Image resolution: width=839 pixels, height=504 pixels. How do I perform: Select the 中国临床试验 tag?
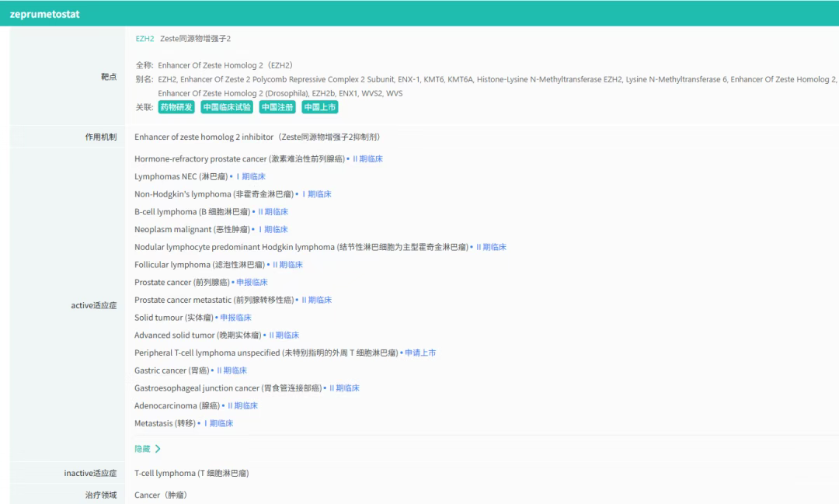point(226,107)
